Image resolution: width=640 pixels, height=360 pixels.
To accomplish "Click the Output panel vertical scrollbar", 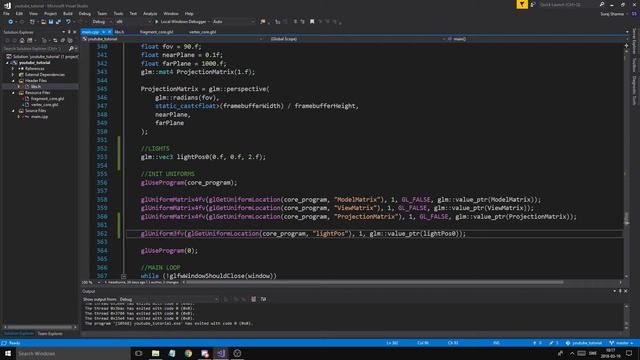I will (627, 317).
